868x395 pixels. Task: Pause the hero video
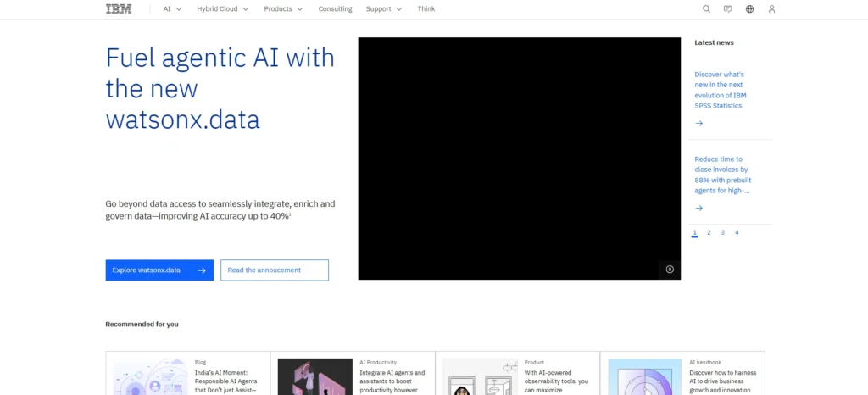[670, 270]
